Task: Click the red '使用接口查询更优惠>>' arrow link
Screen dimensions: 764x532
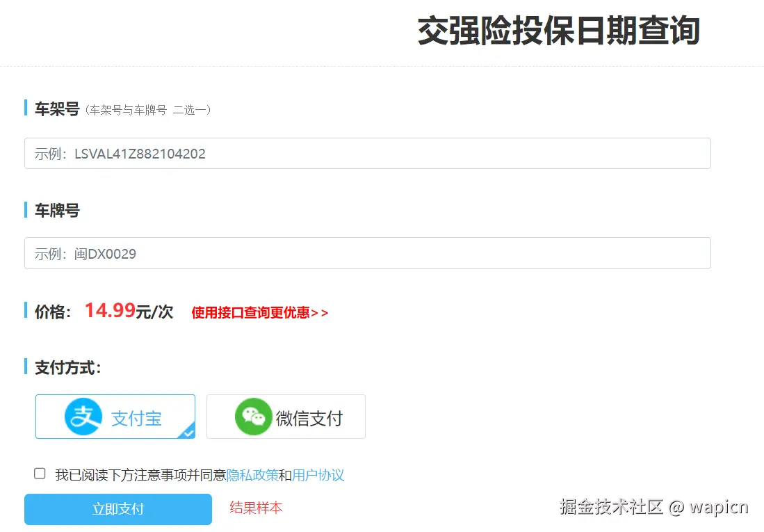Action: point(259,313)
